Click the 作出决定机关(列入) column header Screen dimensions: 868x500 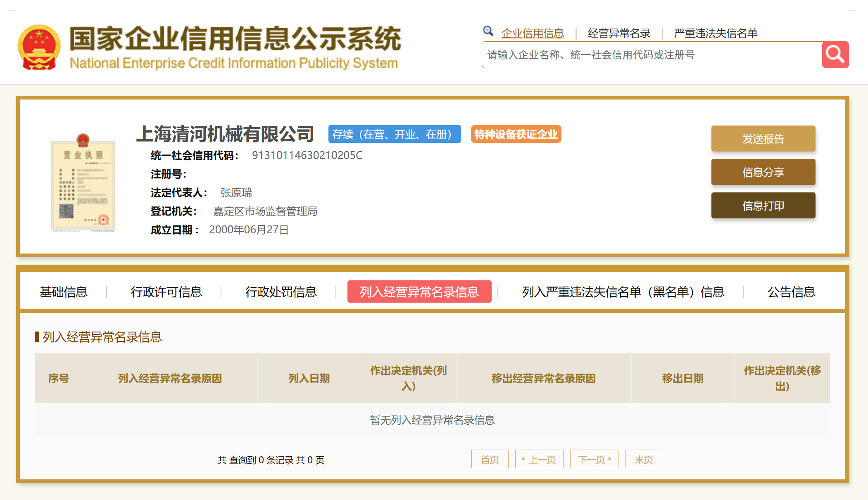[x=409, y=378]
